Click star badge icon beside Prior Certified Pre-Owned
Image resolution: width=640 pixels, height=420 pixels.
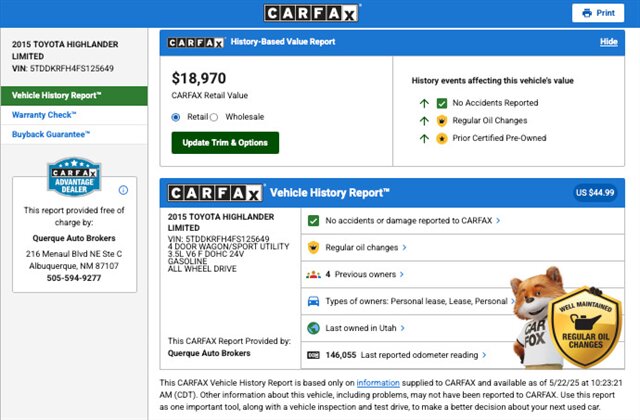[442, 139]
